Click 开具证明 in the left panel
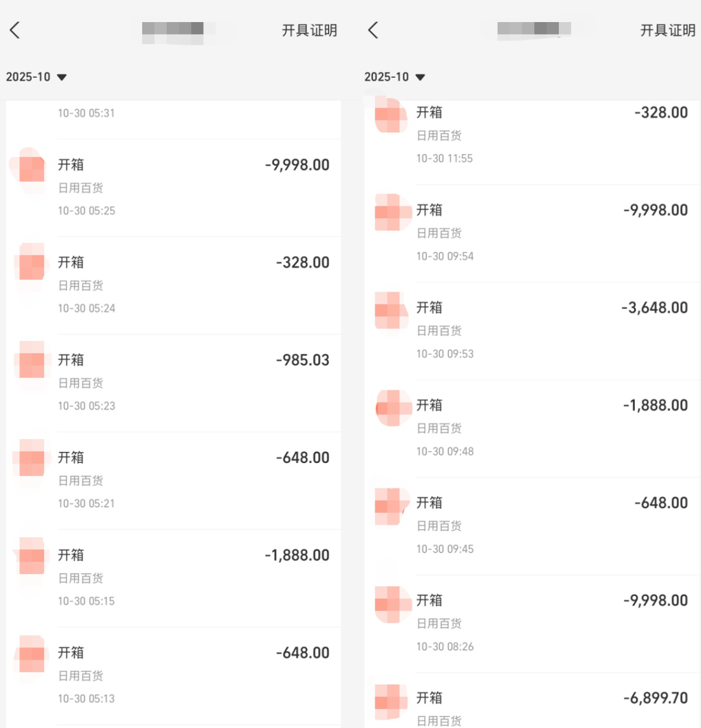Image resolution: width=701 pixels, height=728 pixels. [309, 31]
